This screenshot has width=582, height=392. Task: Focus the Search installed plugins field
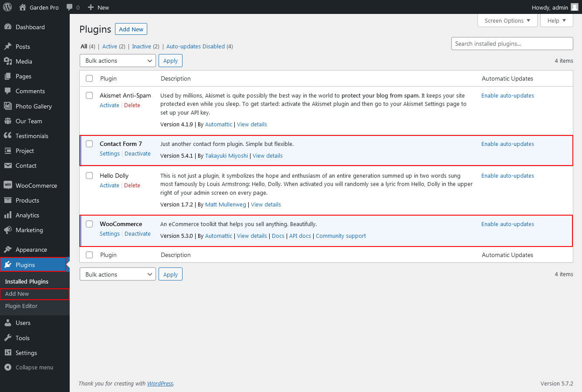coord(512,44)
